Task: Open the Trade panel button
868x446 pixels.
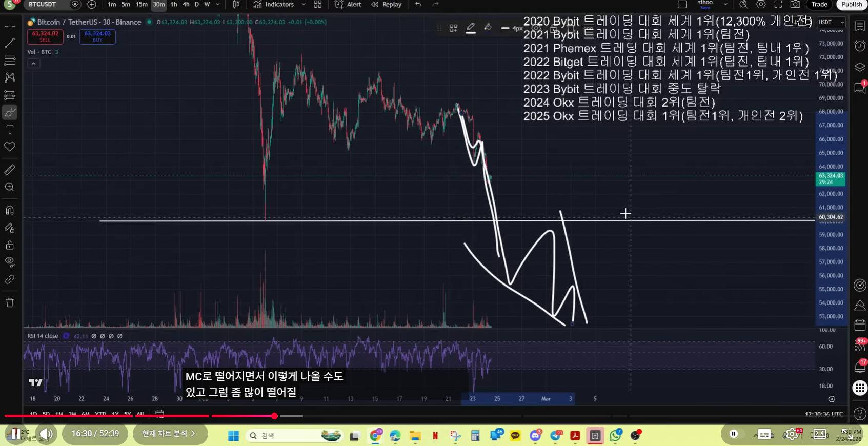Action: (819, 5)
